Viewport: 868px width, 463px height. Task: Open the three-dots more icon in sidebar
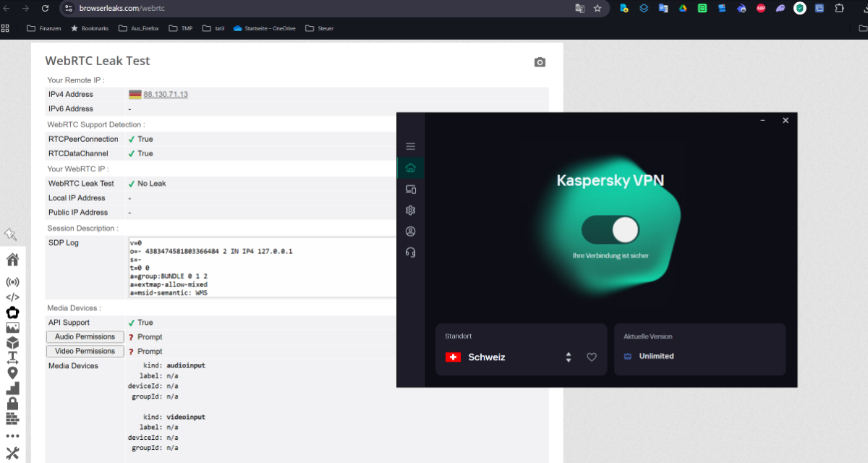coord(12,436)
